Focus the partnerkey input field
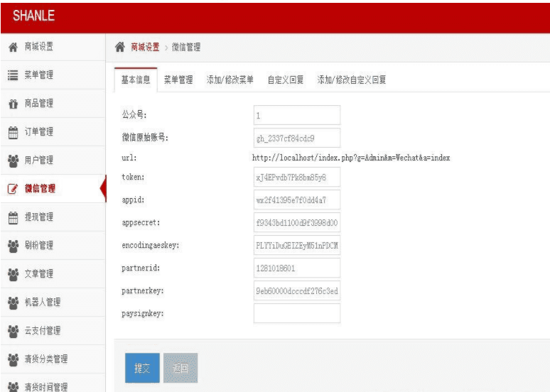This screenshot has width=550, height=392. pos(297,290)
